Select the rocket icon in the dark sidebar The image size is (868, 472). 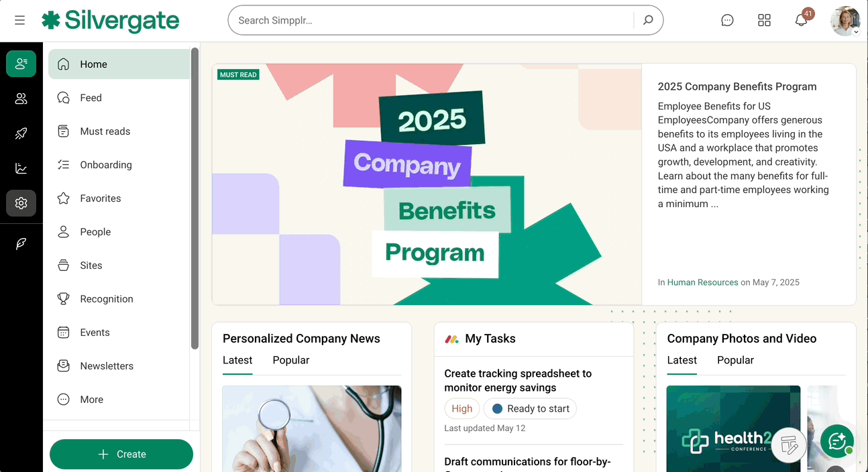(x=21, y=133)
